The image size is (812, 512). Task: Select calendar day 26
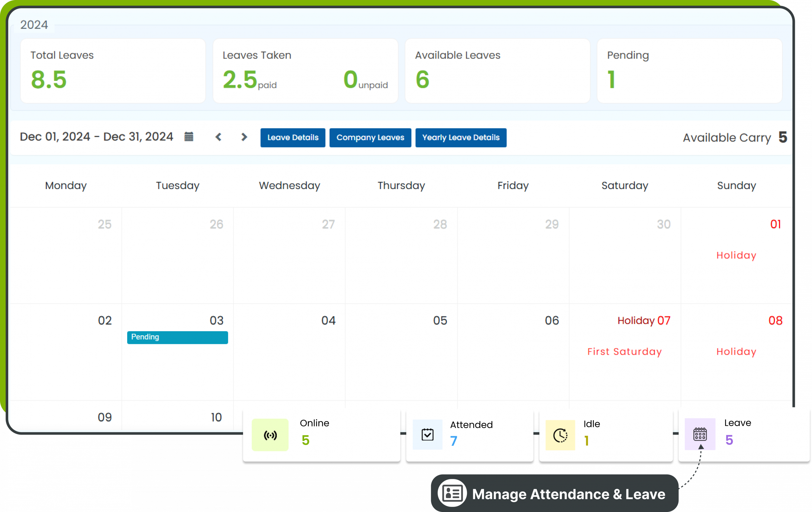click(217, 224)
